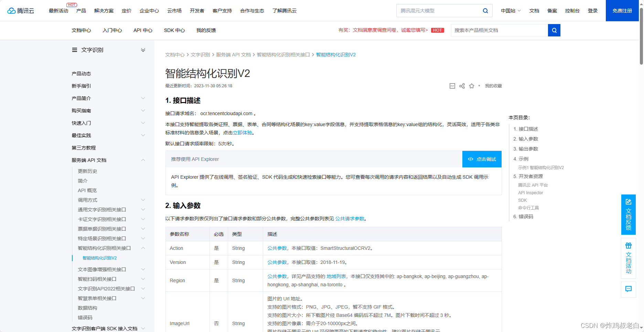
Task: Click the 立即体验 link
Action: pos(243,133)
